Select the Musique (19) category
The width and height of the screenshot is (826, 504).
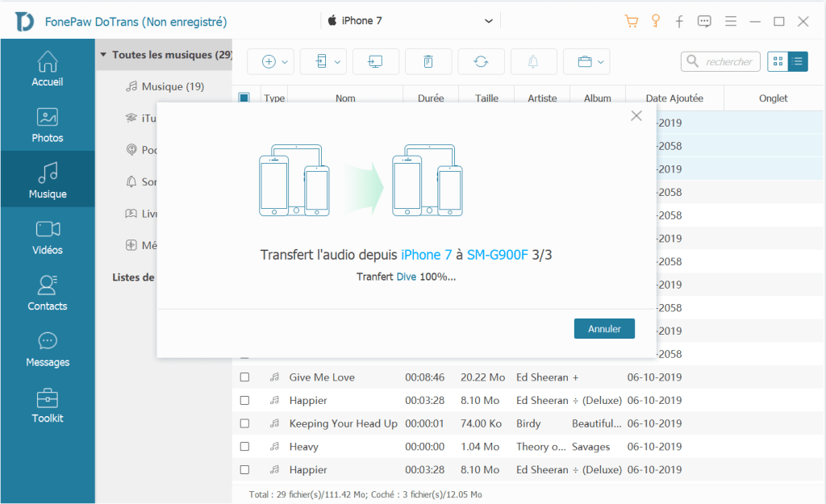[165, 86]
